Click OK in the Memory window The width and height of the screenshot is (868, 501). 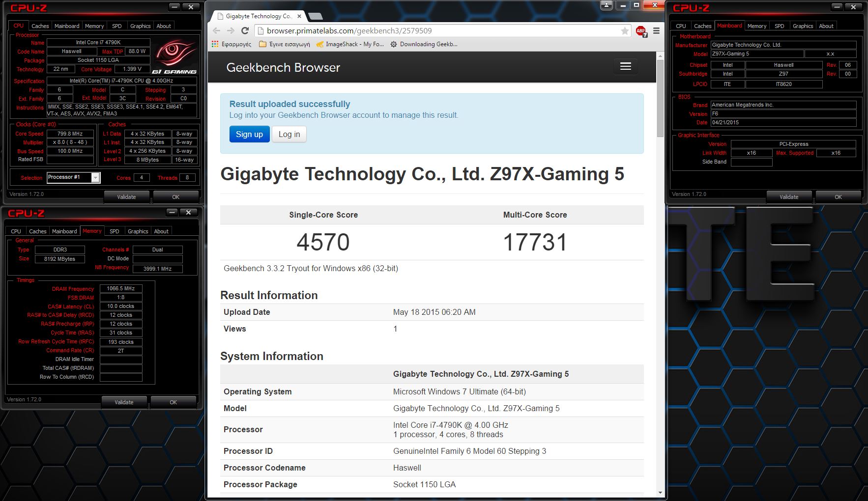[x=173, y=402]
